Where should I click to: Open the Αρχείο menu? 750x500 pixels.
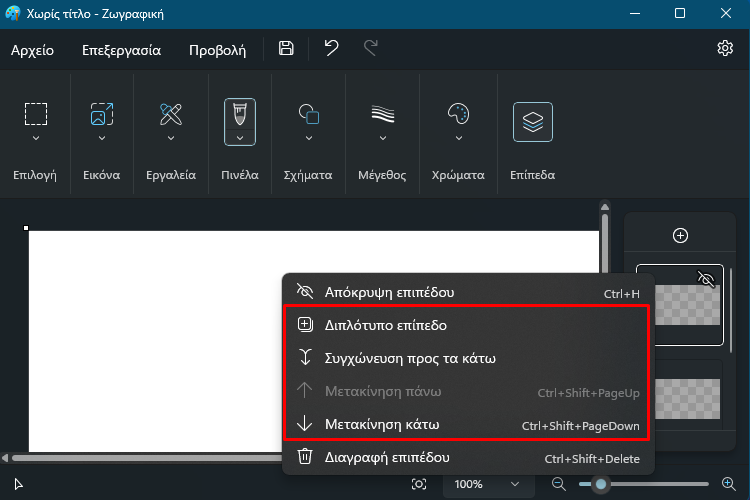point(33,50)
